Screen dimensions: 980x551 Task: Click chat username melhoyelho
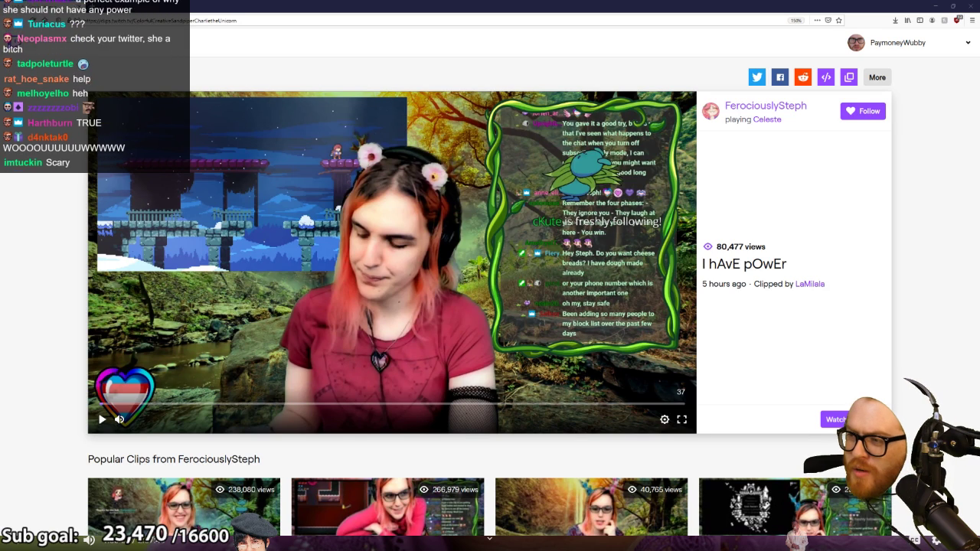pos(43,93)
